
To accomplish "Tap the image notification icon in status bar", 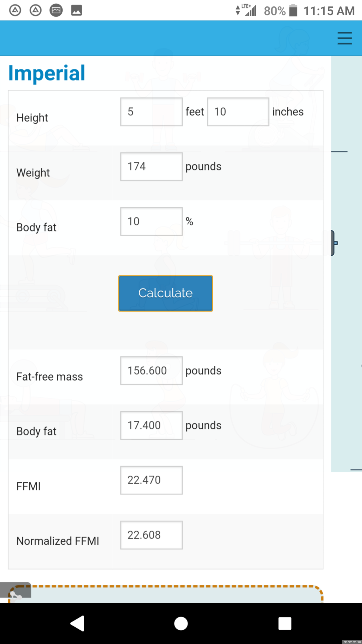I will click(76, 11).
